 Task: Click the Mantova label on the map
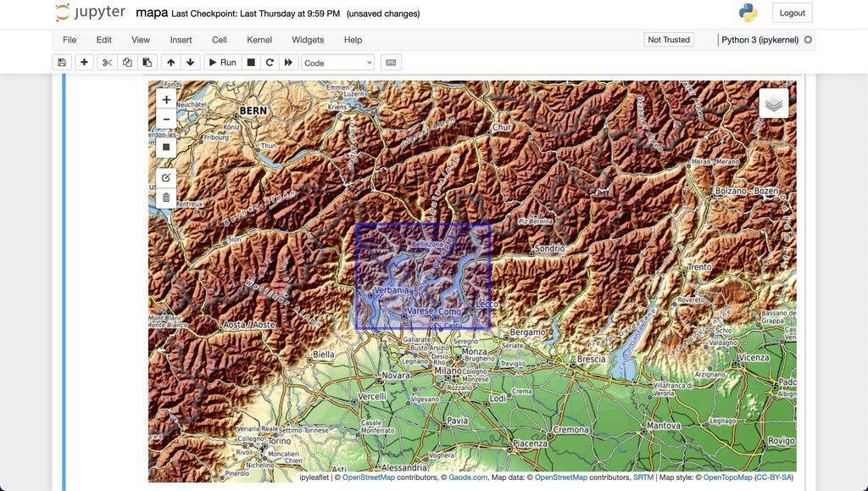click(x=663, y=426)
